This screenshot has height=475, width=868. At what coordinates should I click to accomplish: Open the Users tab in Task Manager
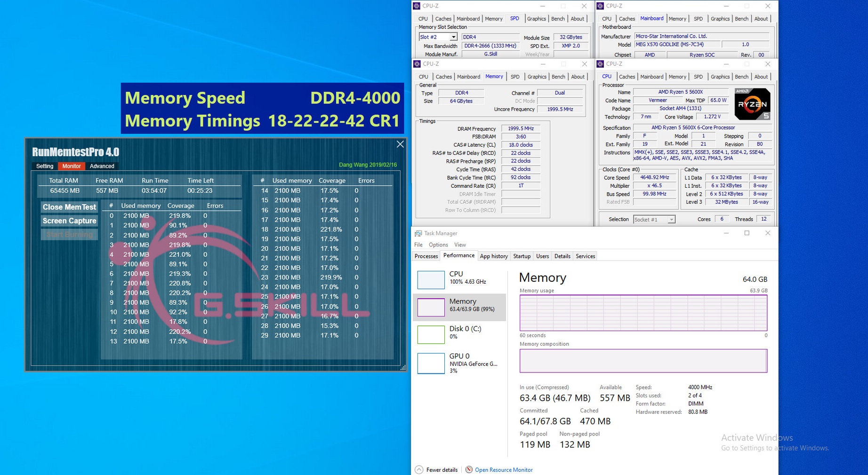[542, 256]
